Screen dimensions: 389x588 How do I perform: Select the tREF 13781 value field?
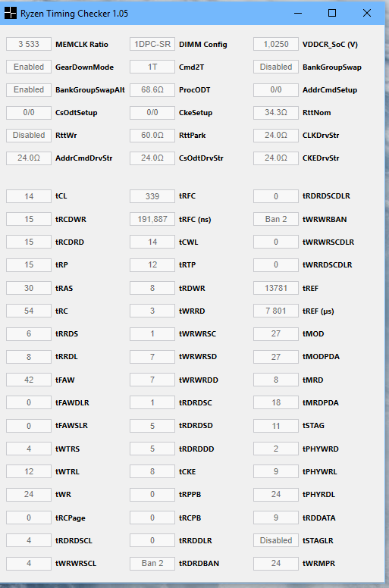(x=276, y=288)
